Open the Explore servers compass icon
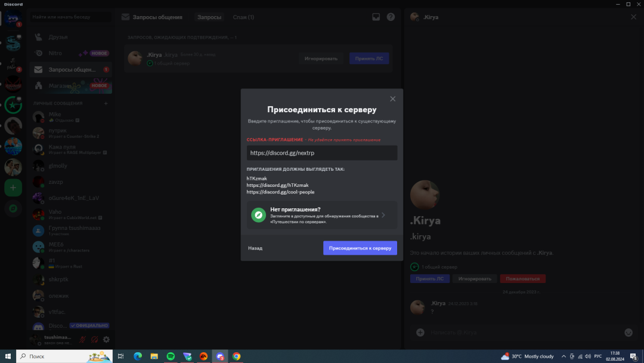 [x=13, y=208]
